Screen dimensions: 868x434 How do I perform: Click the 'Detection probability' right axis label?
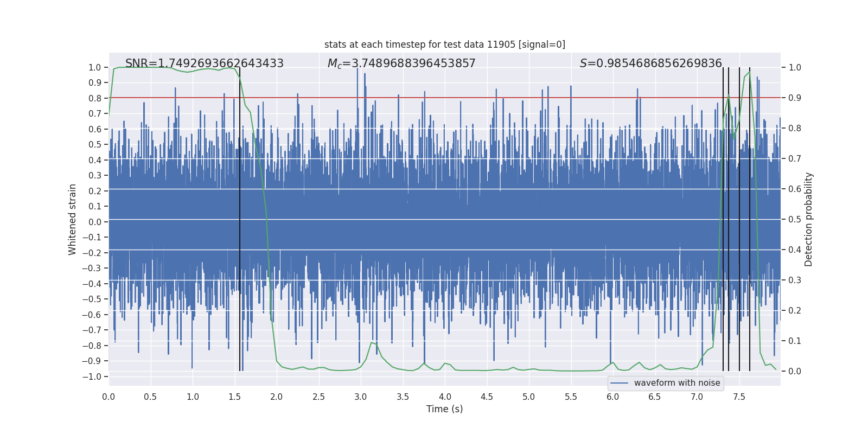click(x=808, y=219)
